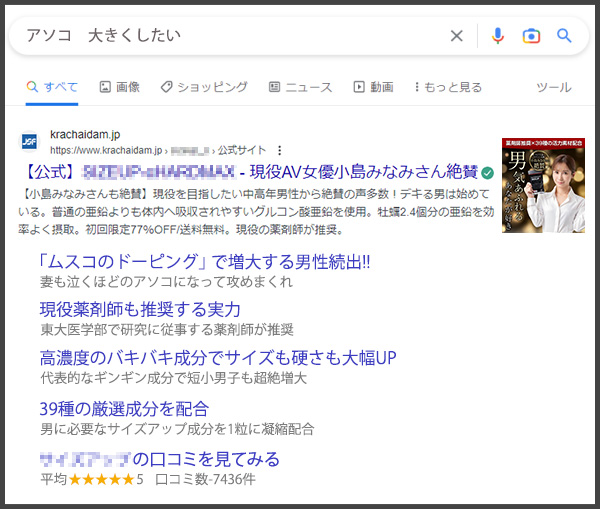The height and width of the screenshot is (509, 600).
Task: Expand the もっと見る menu
Action: tap(448, 87)
